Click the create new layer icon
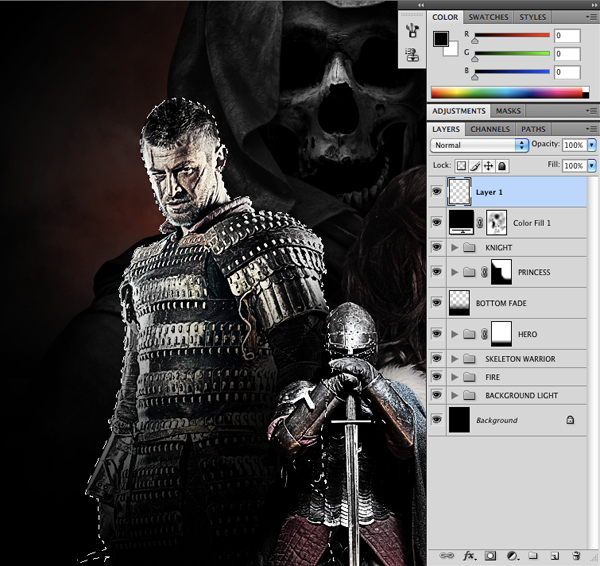The width and height of the screenshot is (600, 566). (x=555, y=555)
